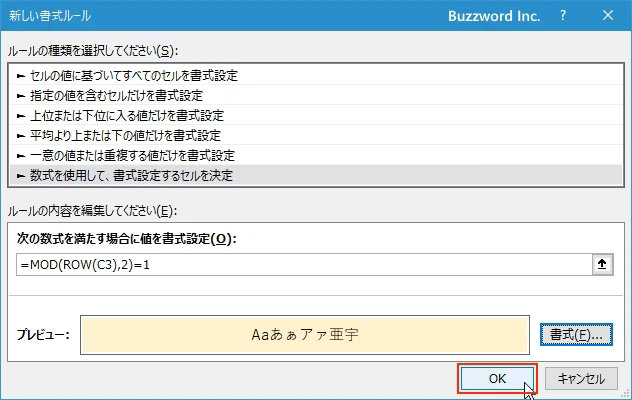Screen dimensions: 632x400
Task: Open format settings with 書式(F)... button
Action: (576, 335)
